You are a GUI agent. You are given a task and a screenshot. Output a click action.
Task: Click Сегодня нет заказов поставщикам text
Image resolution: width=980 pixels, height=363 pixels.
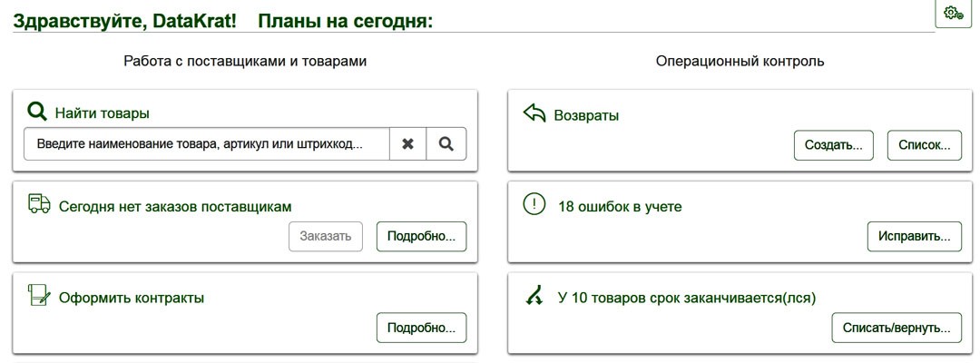click(x=175, y=206)
